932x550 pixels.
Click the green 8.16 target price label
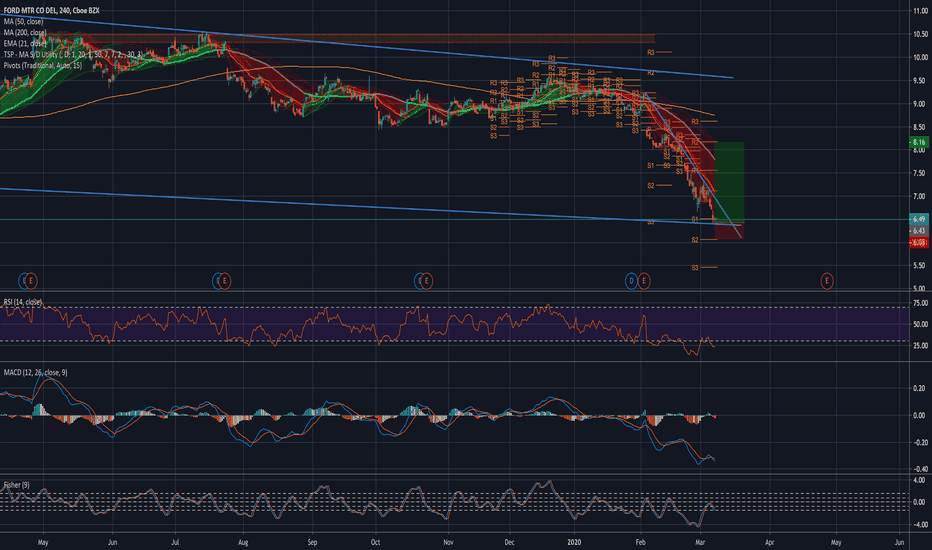[919, 142]
